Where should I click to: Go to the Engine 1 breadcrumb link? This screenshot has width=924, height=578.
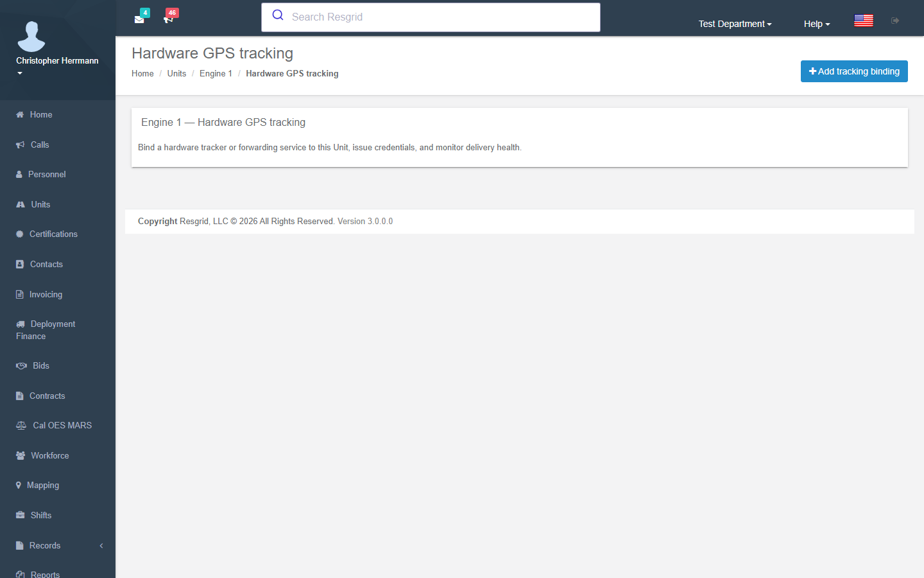[x=216, y=73]
